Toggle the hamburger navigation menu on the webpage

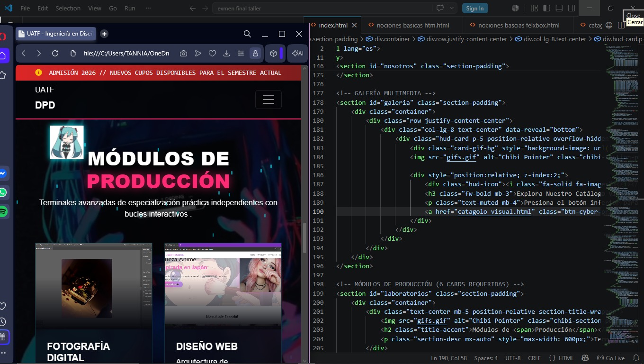tap(268, 100)
